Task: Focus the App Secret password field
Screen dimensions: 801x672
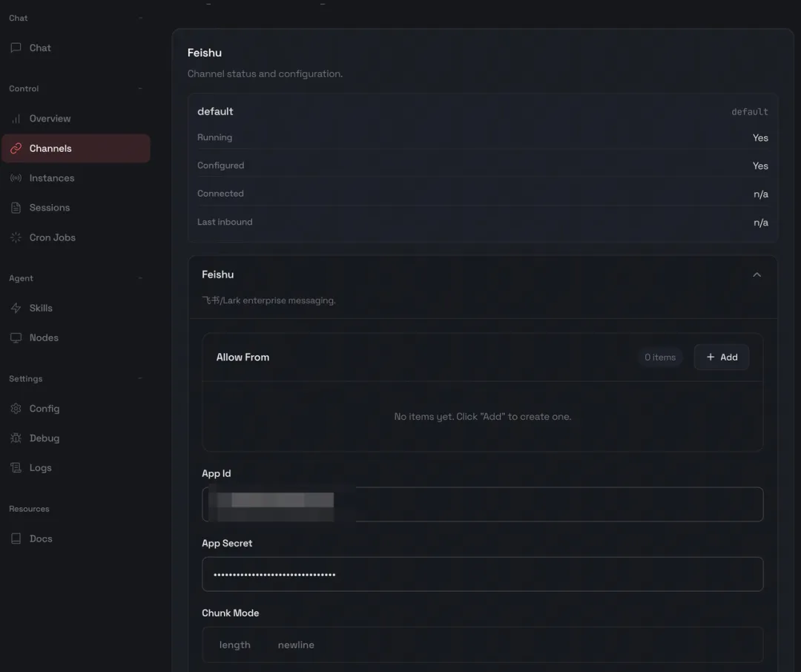Action: 483,574
